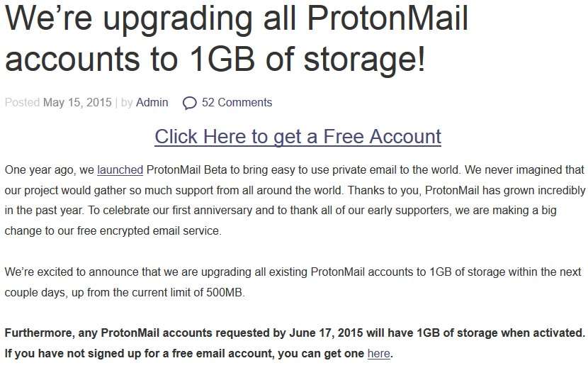Click Here to get a Free Account
Screen dimensions: 588x368
coord(298,137)
